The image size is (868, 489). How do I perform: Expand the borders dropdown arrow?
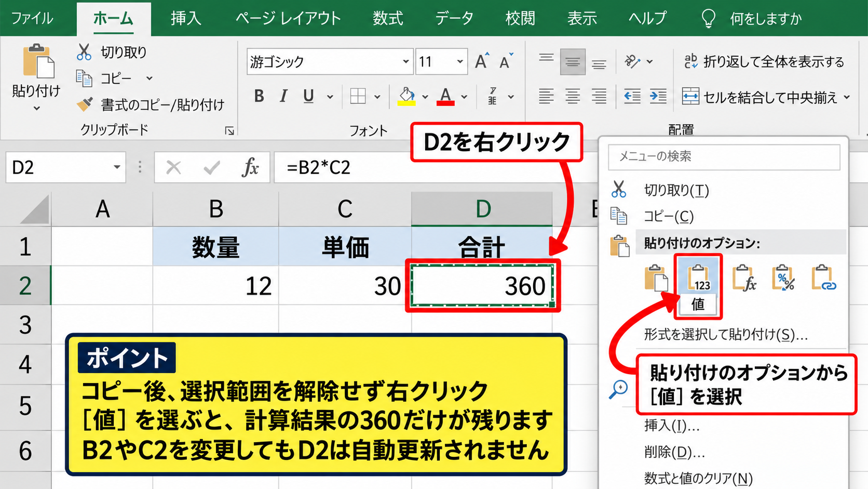(x=377, y=97)
